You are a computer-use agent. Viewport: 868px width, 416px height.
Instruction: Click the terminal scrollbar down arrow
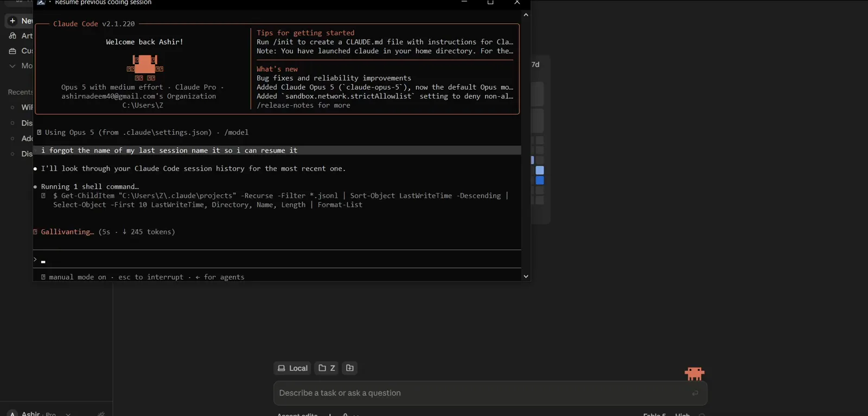tap(526, 276)
